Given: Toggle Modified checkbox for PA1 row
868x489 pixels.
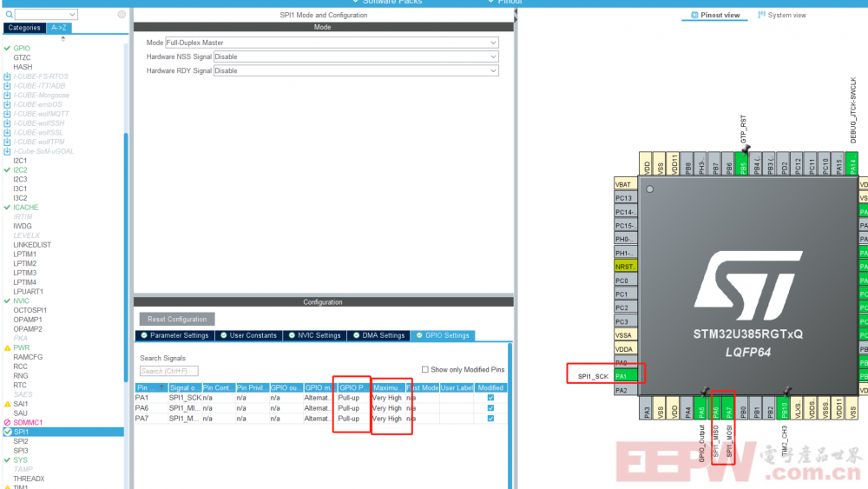Looking at the screenshot, I should [x=490, y=398].
